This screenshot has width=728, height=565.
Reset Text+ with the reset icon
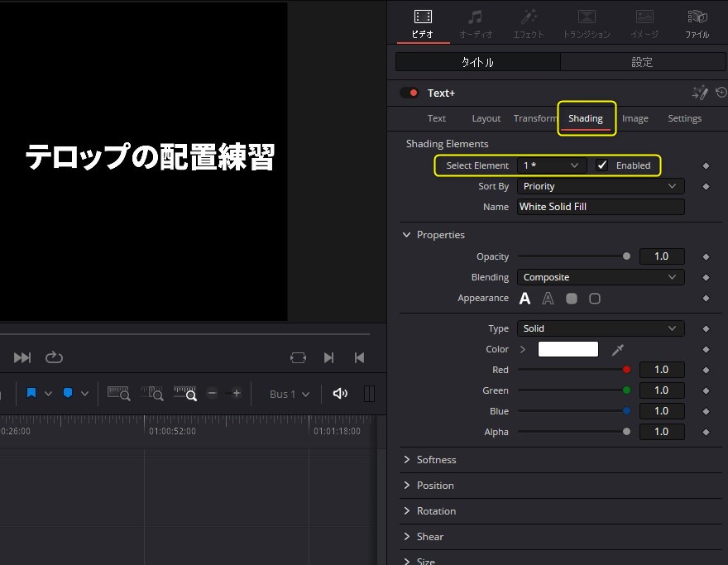(x=721, y=93)
